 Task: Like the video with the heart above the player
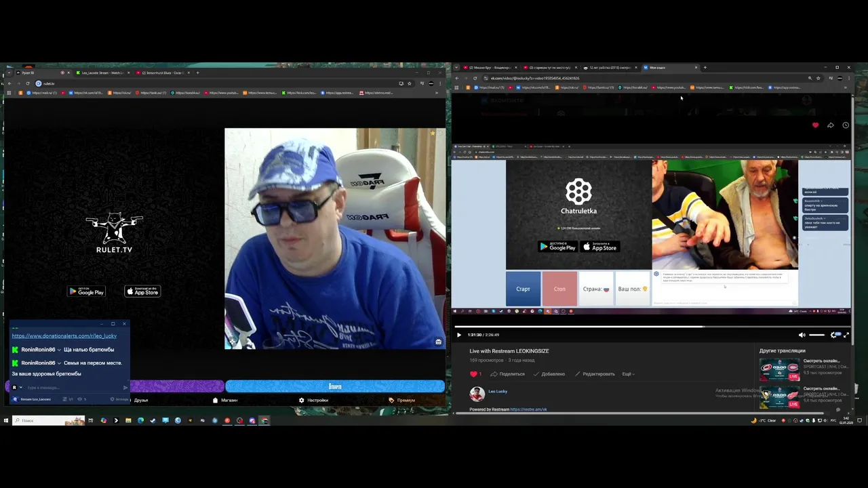point(815,125)
